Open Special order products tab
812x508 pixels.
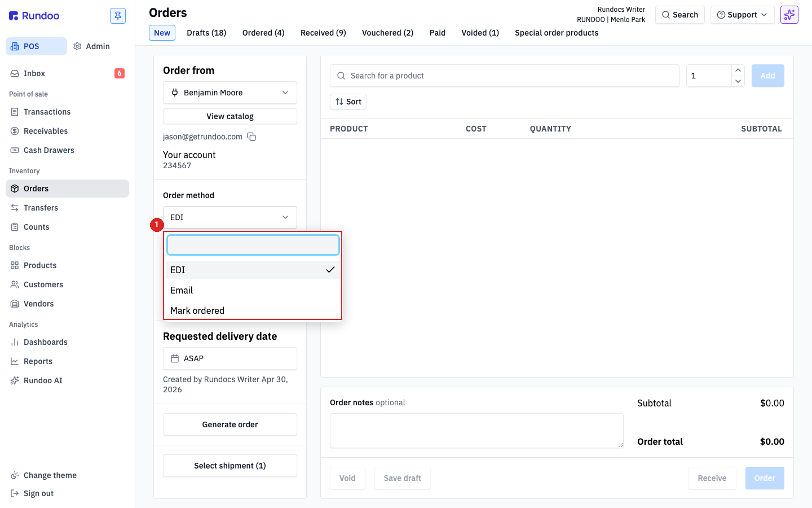click(557, 33)
